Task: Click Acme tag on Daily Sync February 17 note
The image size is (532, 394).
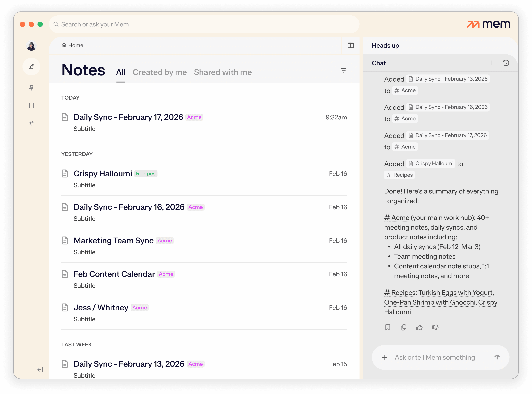Action: (194, 117)
